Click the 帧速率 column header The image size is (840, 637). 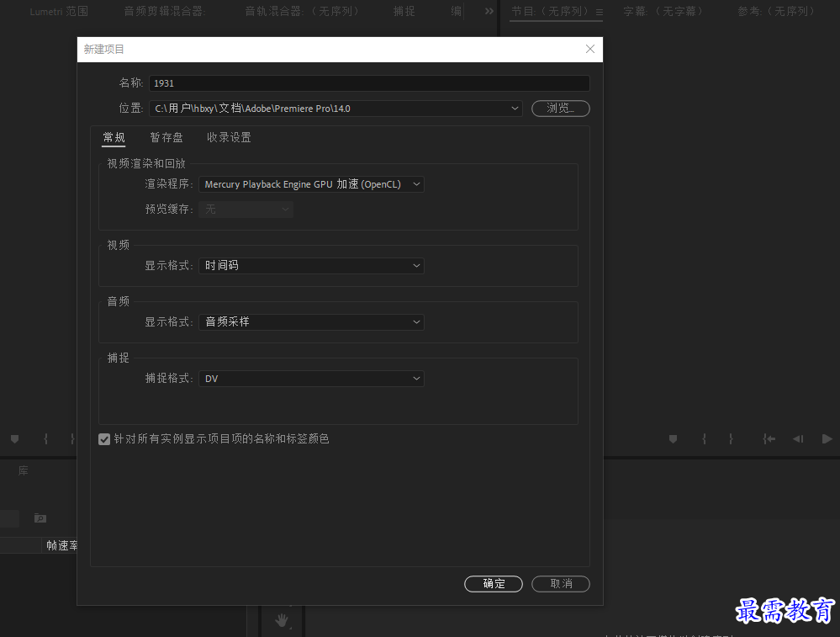coord(61,546)
